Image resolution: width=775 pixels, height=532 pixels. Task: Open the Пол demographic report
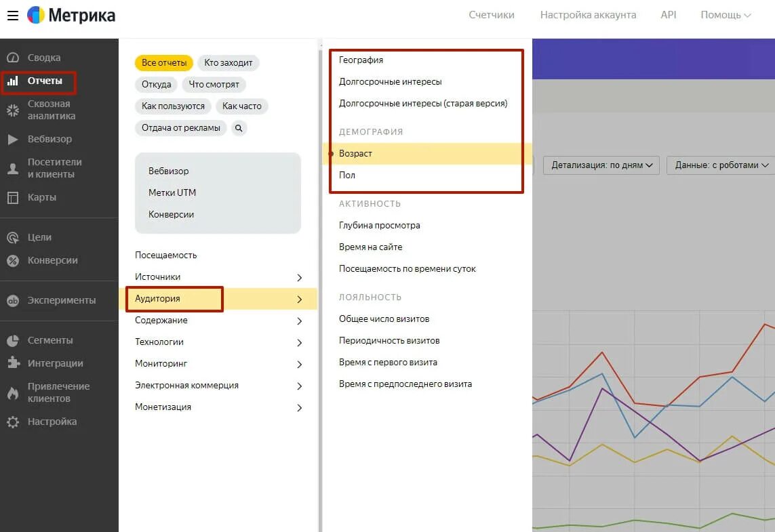click(347, 175)
